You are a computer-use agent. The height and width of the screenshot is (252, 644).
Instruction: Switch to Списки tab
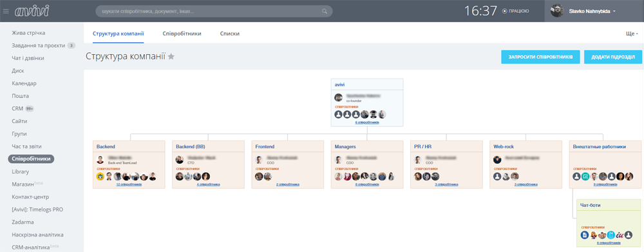[230, 34]
